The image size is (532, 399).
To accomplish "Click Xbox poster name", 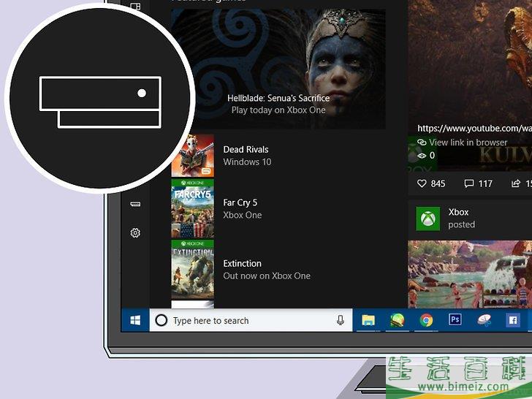I will [458, 212].
